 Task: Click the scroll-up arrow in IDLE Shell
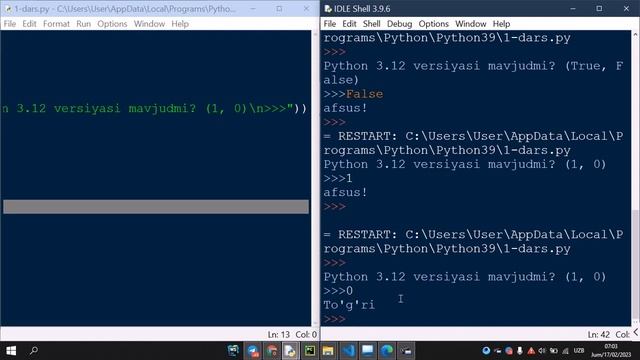[x=635, y=35]
